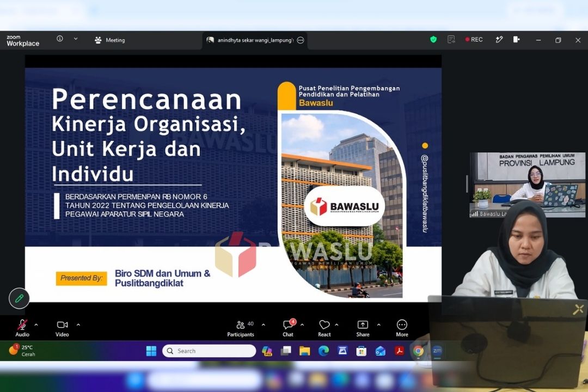Select the Bawaslu Lampung video thumbnail
Viewport: 588px width, 392px height.
point(527,185)
